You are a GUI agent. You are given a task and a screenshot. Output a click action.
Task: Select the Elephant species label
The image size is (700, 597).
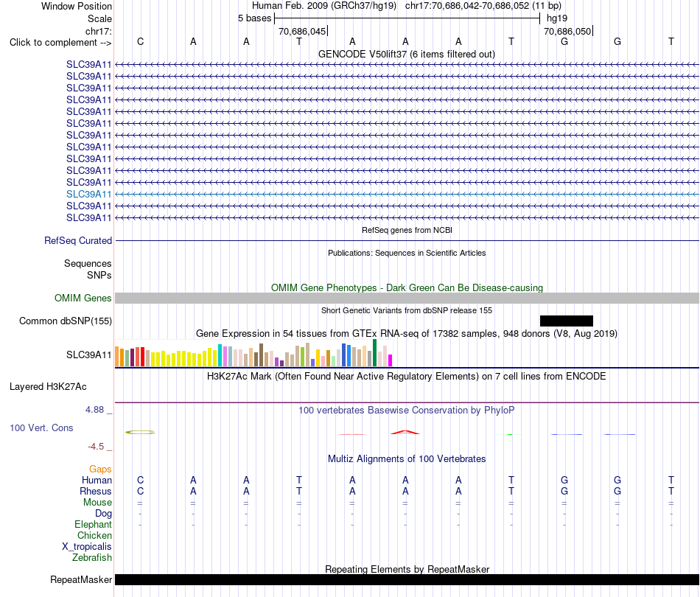click(93, 524)
